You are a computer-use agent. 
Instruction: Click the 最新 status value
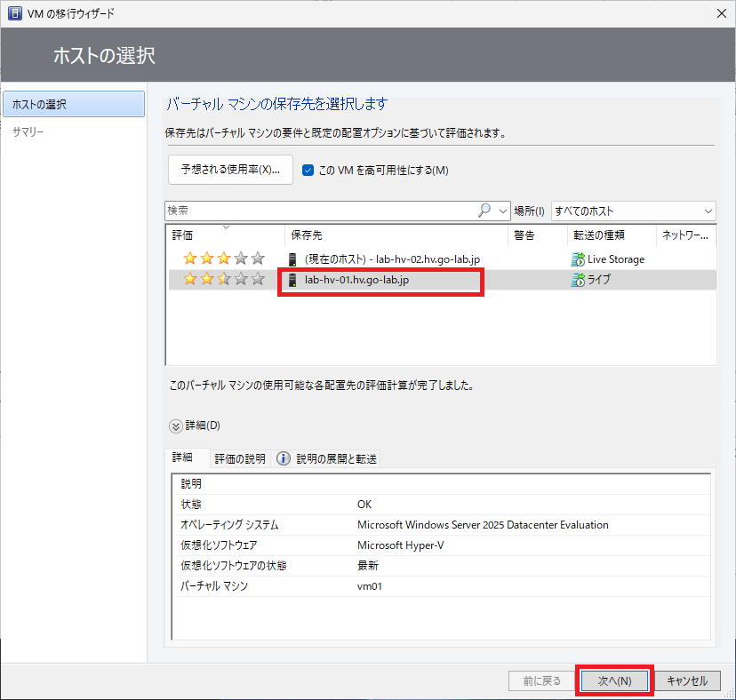point(367,565)
